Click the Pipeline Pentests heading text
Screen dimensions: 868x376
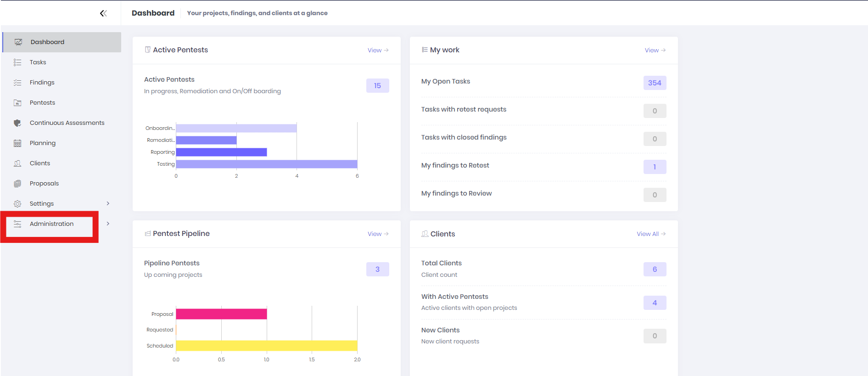(172, 263)
